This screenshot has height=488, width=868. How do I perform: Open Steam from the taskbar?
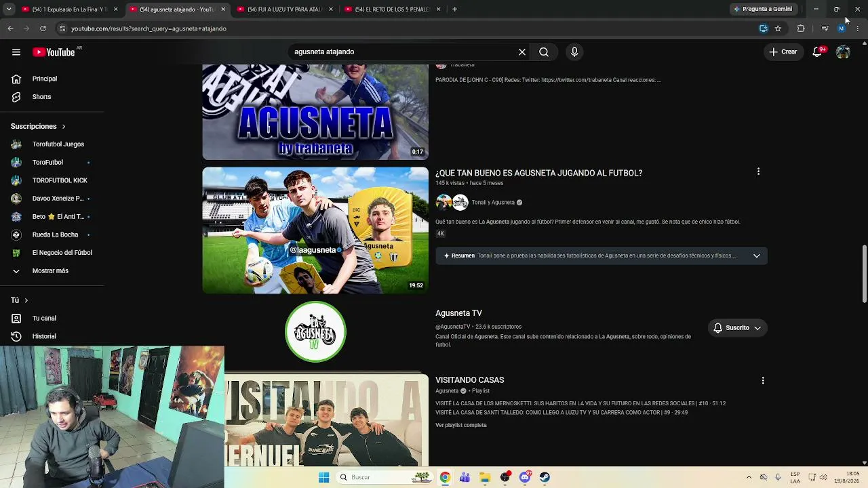pos(545,477)
